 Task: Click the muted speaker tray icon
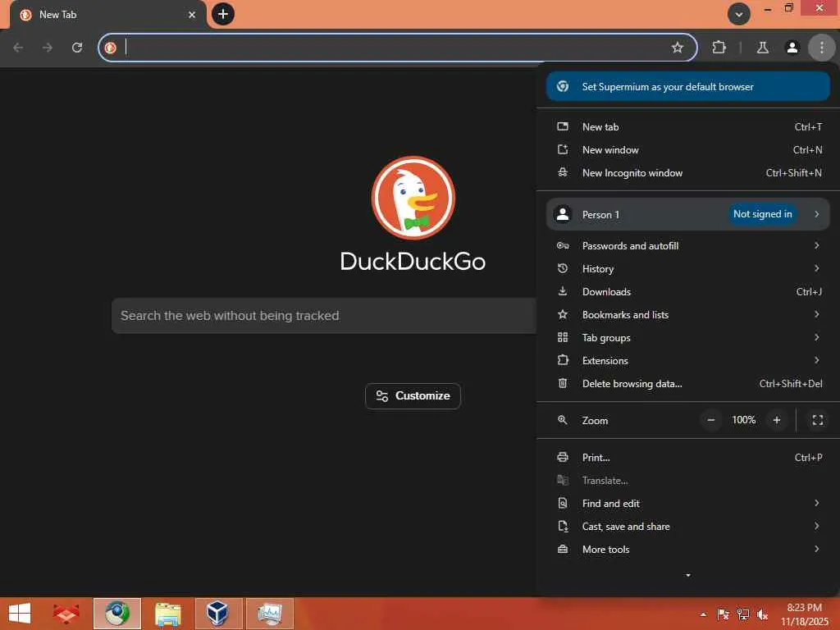(762, 615)
